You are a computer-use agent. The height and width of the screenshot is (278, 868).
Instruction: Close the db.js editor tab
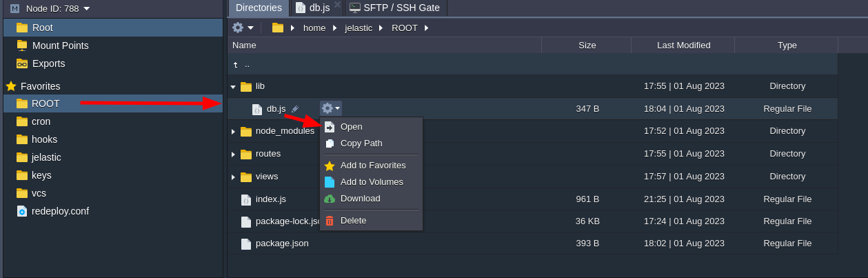click(337, 5)
